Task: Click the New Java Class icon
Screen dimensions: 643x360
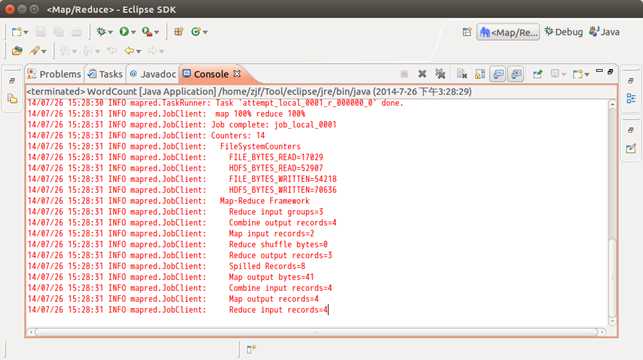Action: [x=196, y=32]
